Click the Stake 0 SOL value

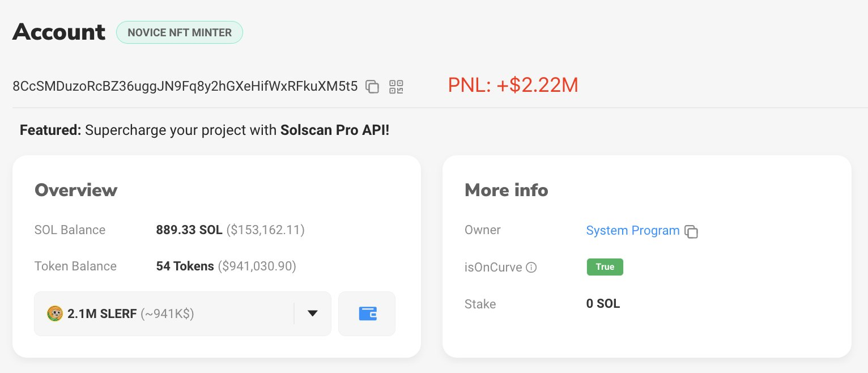603,304
